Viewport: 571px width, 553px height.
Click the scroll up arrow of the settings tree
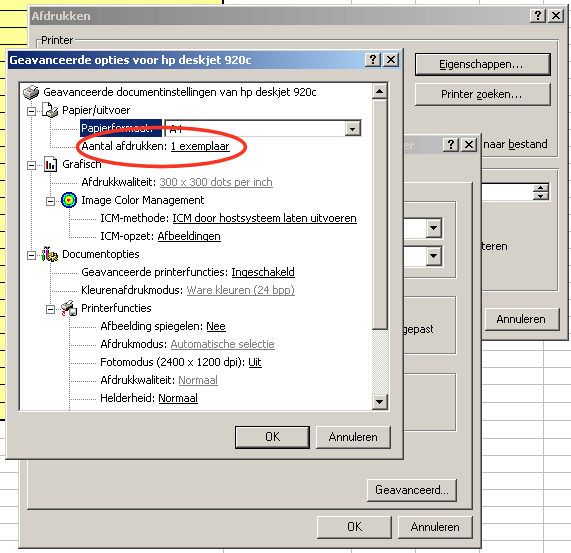[x=379, y=91]
